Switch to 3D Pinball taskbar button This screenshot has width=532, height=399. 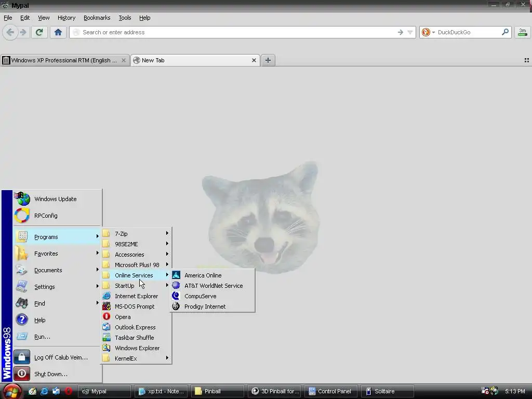(274, 391)
